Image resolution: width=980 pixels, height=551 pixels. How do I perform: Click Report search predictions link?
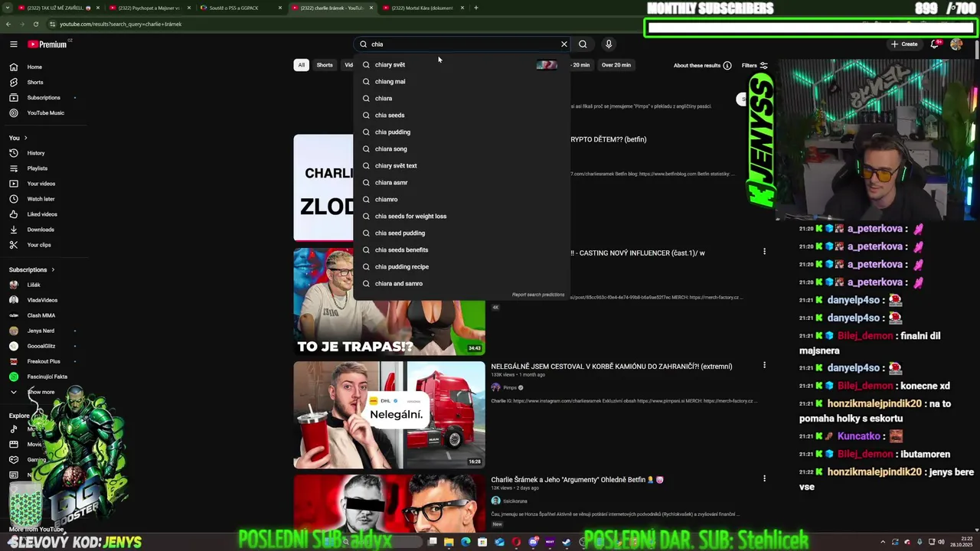538,295
